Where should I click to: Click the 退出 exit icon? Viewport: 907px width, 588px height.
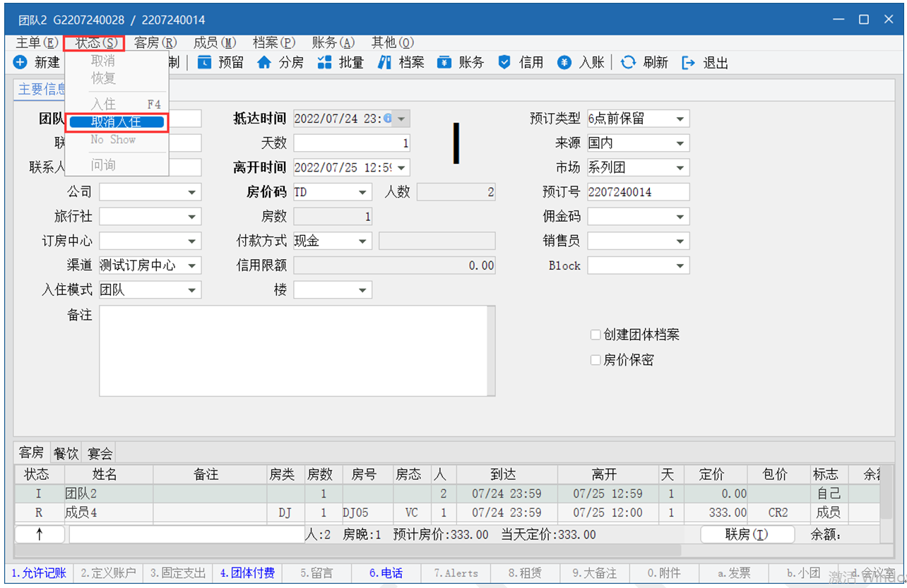pyautogui.click(x=688, y=63)
